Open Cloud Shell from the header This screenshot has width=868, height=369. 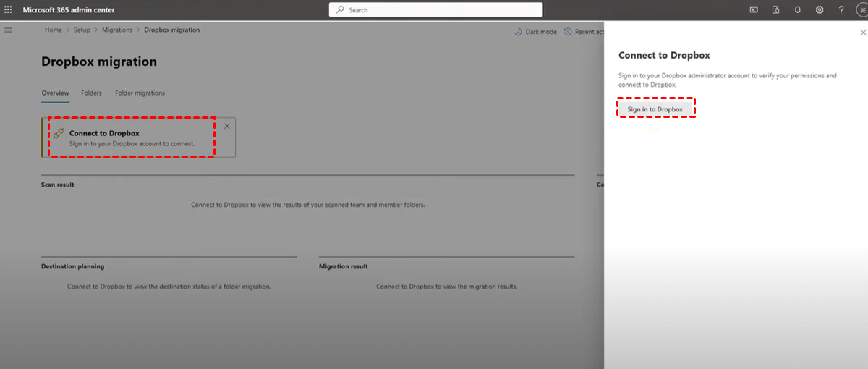pyautogui.click(x=753, y=10)
